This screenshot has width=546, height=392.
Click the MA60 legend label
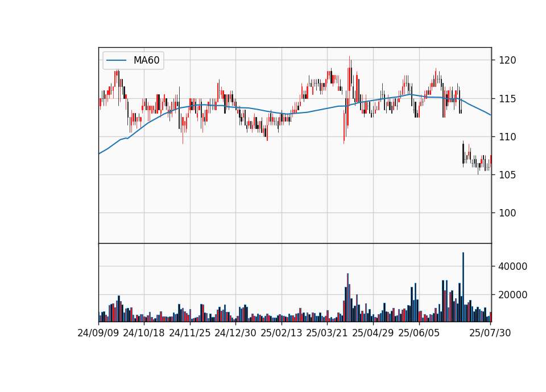pyautogui.click(x=146, y=60)
